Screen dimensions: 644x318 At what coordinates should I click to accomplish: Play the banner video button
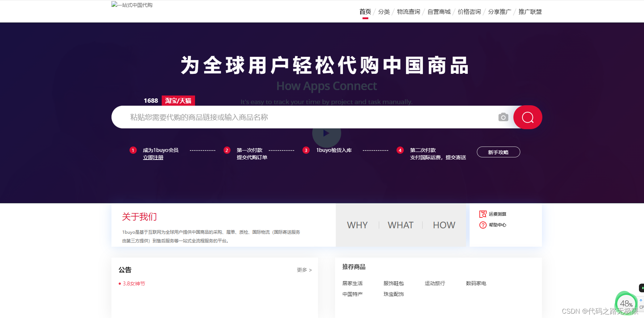326,133
